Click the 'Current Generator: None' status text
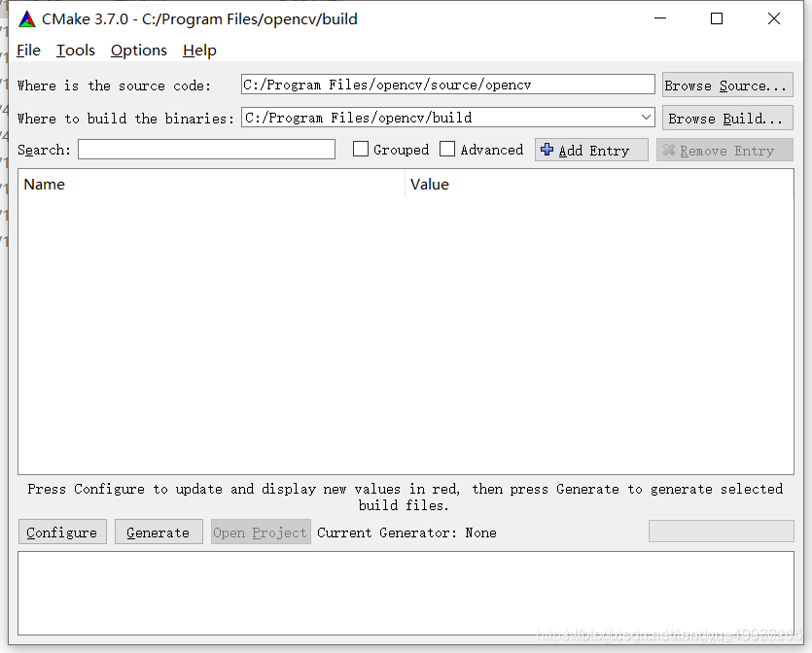This screenshot has width=812, height=653. point(406,533)
